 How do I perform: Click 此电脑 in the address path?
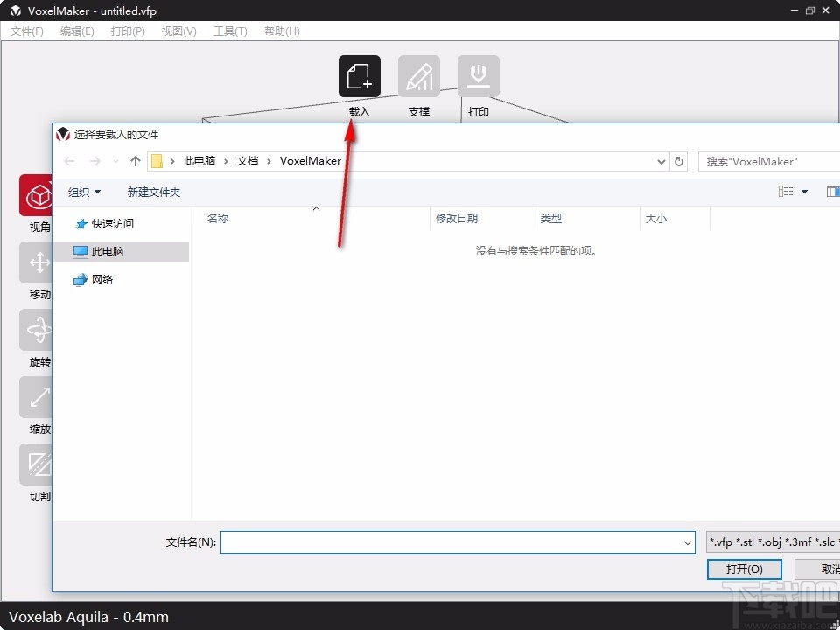point(199,161)
